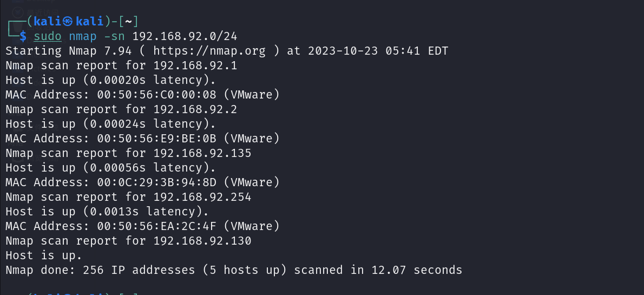Click the Kali logo symbol in the prompt
Image resolution: width=644 pixels, height=295 pixels.
click(68, 22)
